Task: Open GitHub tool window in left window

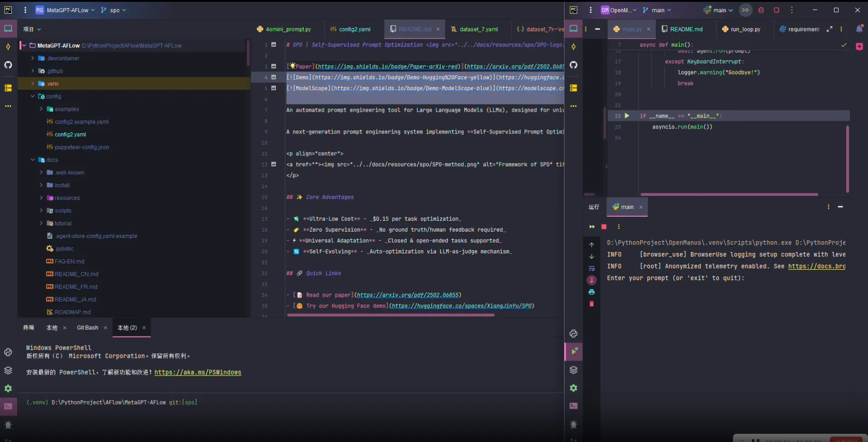Action: point(8,65)
